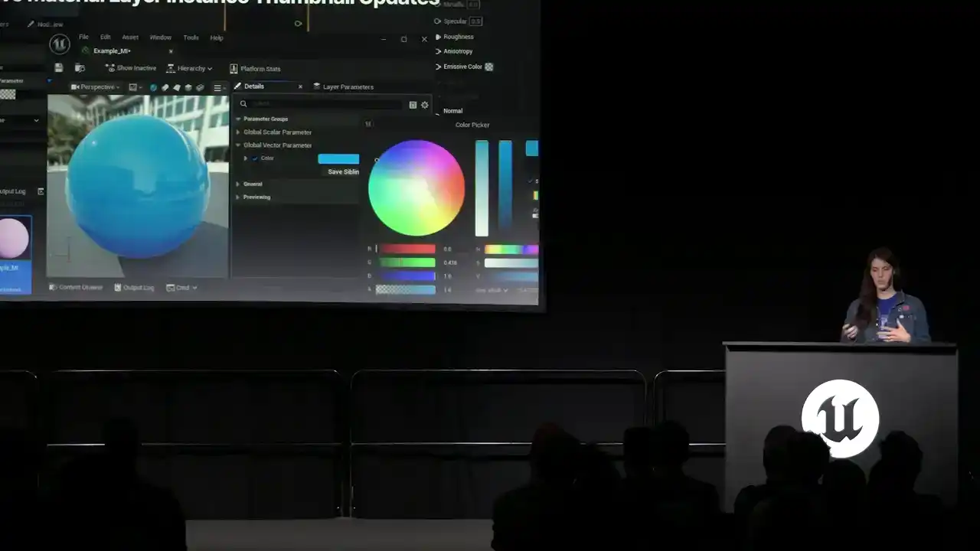
Task: Click the blue Color parameter swatch
Action: click(338, 159)
